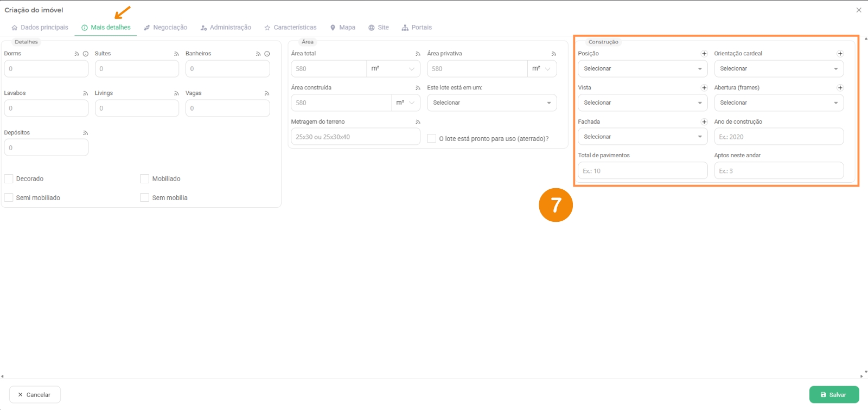868x410 pixels.
Task: Open the Área total unit m² selector
Action: pyautogui.click(x=393, y=69)
